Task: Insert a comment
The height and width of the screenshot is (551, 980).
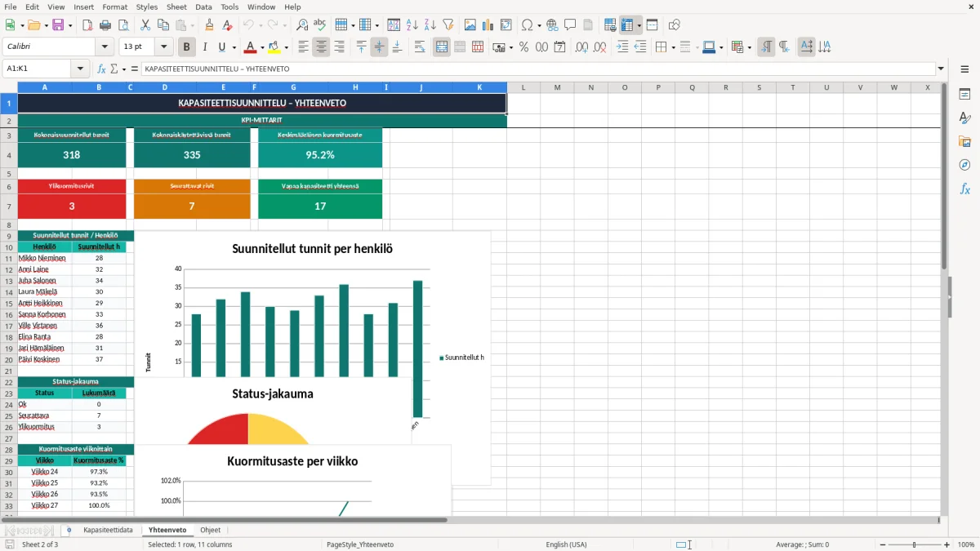Action: coord(570,25)
